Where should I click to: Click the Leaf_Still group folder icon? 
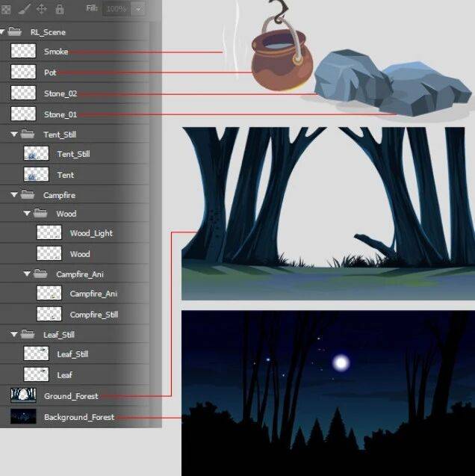pyautogui.click(x=28, y=335)
